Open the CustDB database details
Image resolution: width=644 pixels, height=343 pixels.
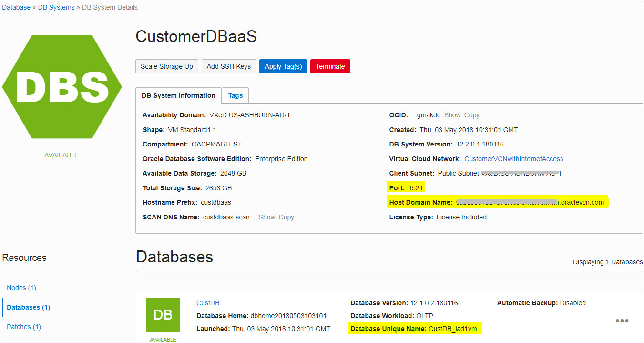click(207, 303)
